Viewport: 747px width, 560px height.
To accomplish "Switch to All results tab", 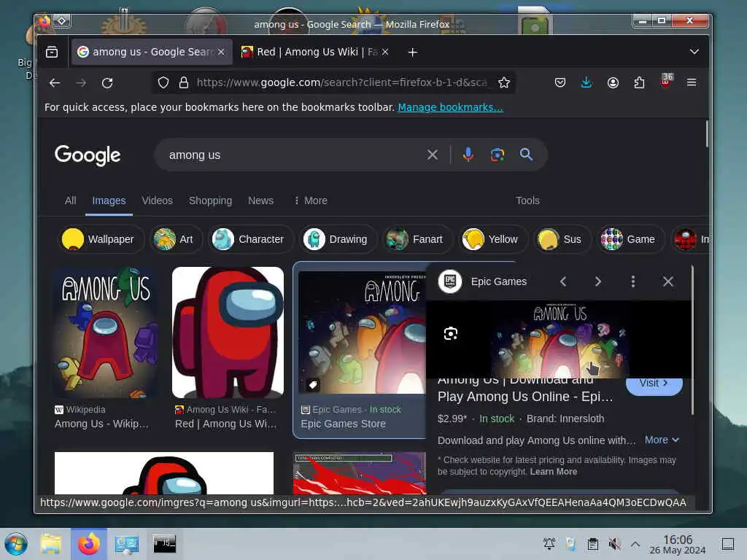I will [71, 201].
